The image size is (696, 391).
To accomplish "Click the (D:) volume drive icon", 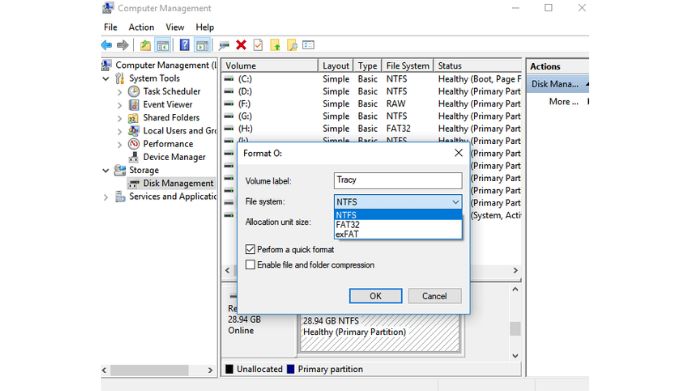I will coord(229,91).
